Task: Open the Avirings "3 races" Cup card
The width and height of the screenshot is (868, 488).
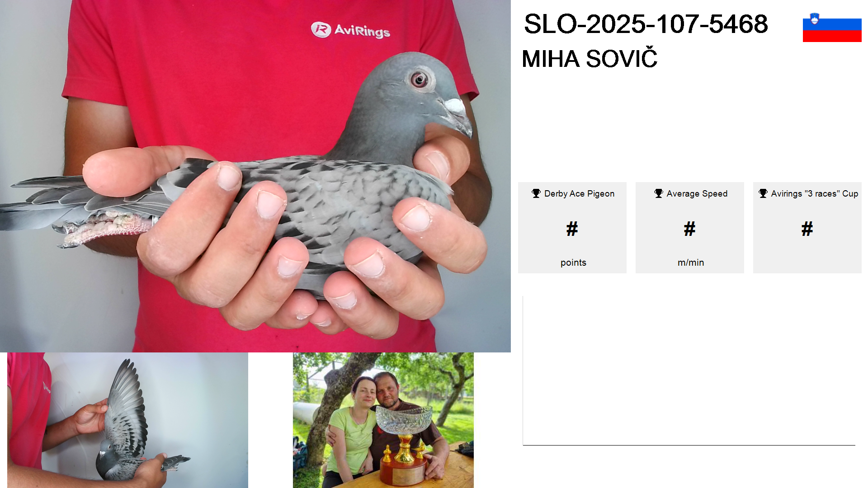Action: pyautogui.click(x=807, y=228)
